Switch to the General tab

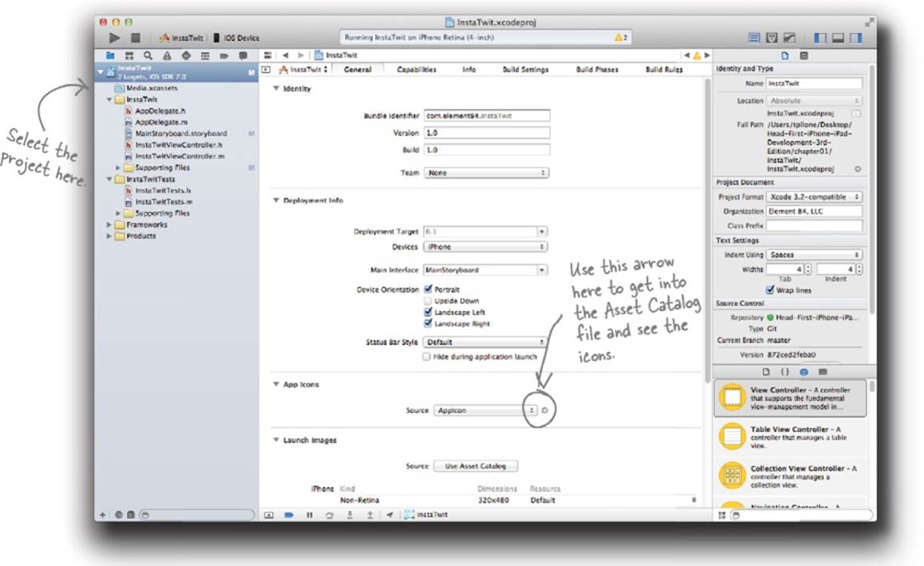point(358,70)
